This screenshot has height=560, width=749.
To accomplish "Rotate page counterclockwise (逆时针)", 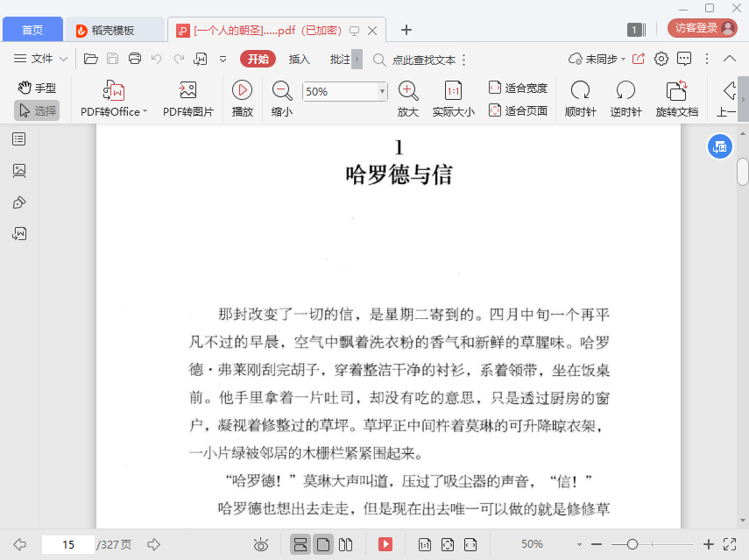I will coord(625,99).
